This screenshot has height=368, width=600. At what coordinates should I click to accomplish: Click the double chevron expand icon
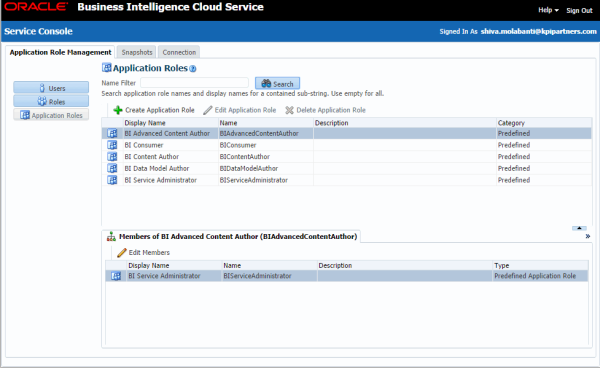coord(587,236)
